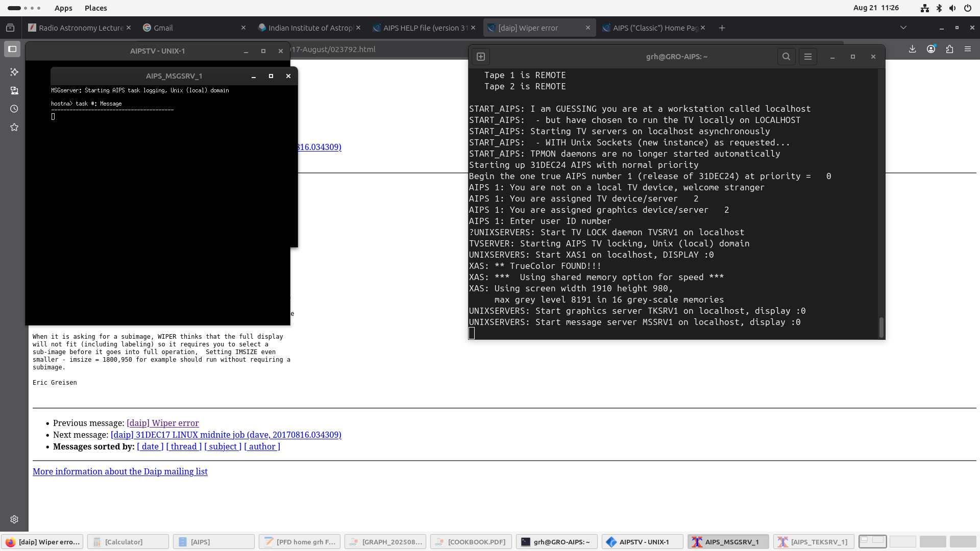The width and height of the screenshot is (980, 551).
Task: Open new terminal tab icon
Action: [x=481, y=57]
